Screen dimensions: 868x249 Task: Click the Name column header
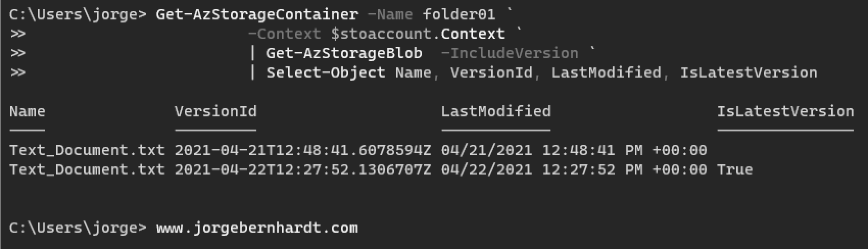tap(27, 111)
